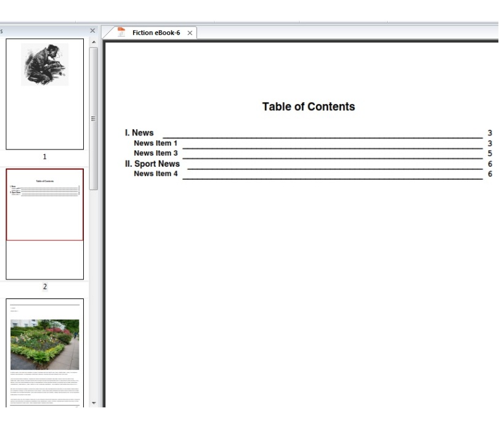Click the 'I. News' contents entry
This screenshot has height=448, width=499.
(139, 132)
